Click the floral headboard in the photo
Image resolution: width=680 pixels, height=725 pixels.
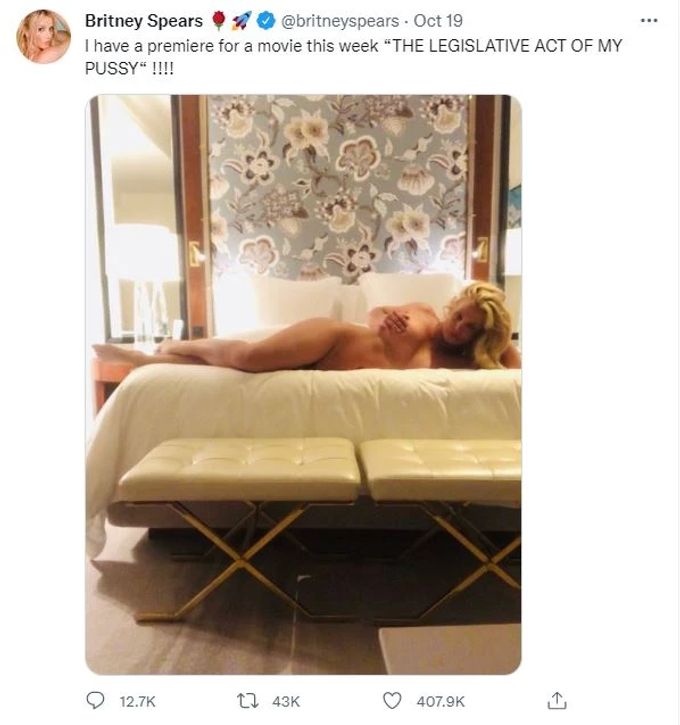(x=339, y=187)
